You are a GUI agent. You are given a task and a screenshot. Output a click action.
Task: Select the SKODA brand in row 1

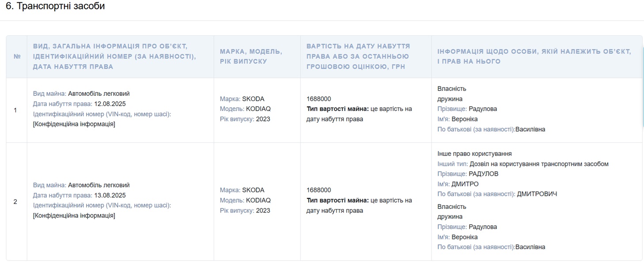(253, 99)
